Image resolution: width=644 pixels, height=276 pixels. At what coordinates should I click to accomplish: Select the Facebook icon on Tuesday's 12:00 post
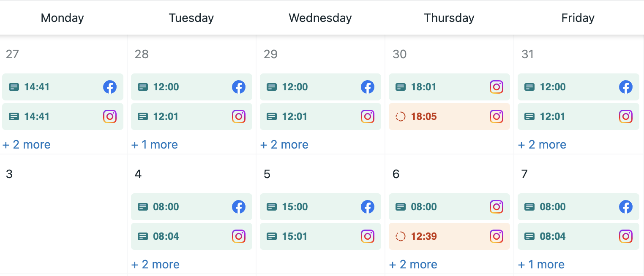pos(239,87)
